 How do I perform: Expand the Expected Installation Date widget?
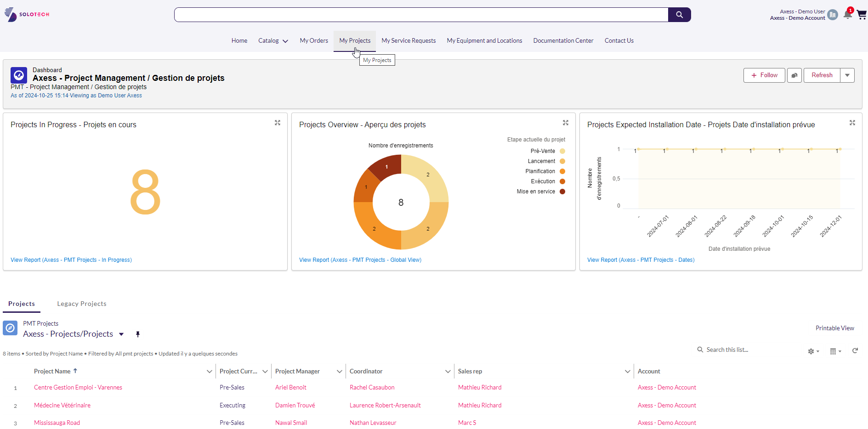852,123
